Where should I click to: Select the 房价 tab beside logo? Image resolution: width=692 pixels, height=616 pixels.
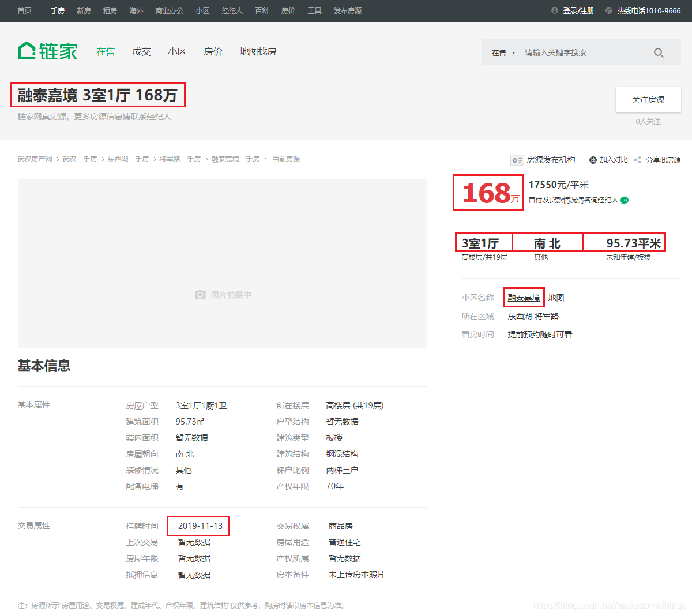click(213, 51)
